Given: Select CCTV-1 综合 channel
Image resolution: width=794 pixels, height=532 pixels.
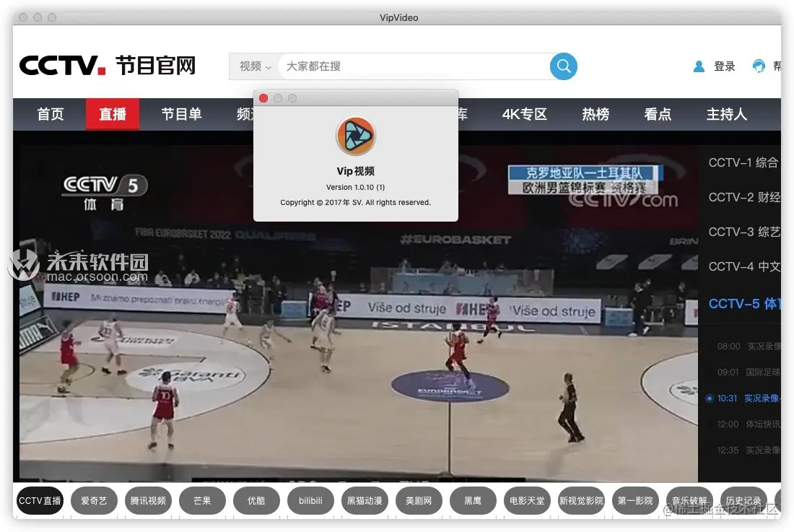Looking at the screenshot, I should [x=743, y=162].
